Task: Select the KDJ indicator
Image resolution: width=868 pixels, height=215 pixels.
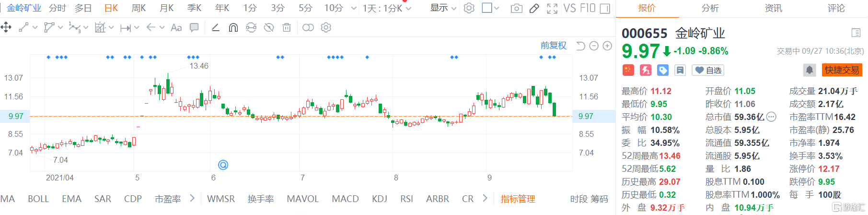Action: click(x=380, y=199)
